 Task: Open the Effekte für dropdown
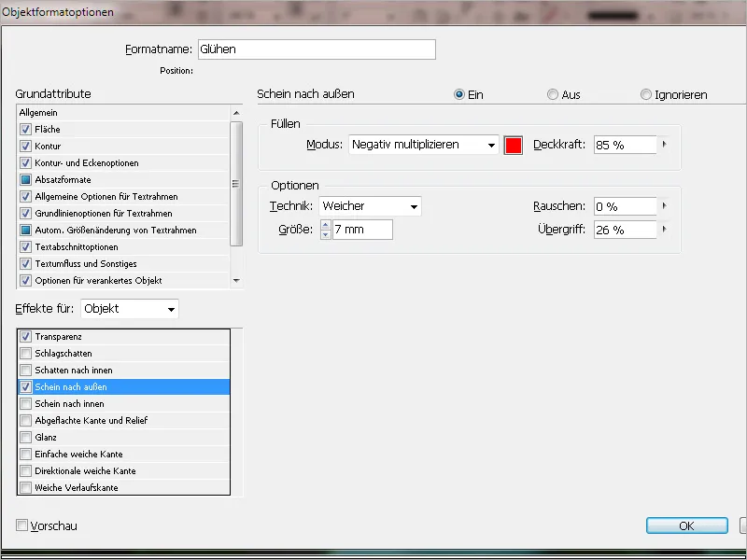pos(130,309)
